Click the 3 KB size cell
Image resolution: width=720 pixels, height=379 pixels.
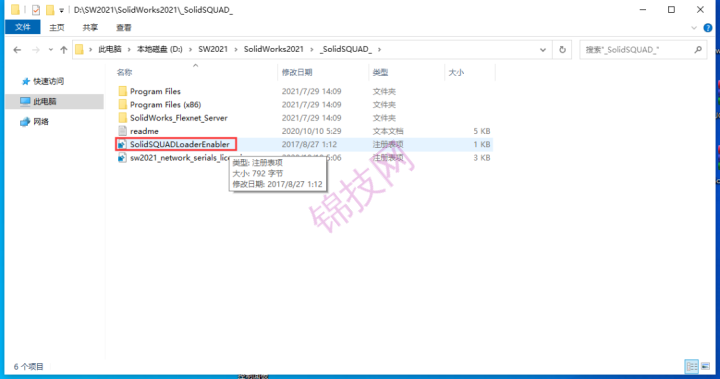482,158
